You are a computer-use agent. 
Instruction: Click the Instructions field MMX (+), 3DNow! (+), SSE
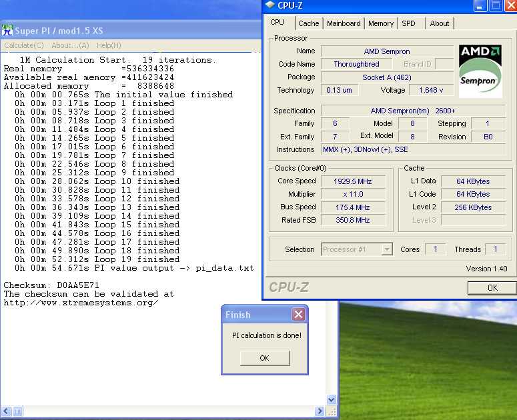coord(413,149)
